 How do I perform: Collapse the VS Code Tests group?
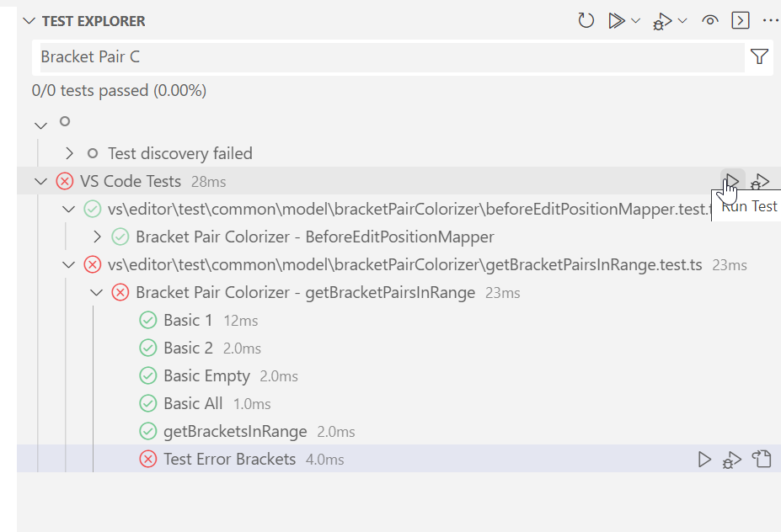click(40, 181)
